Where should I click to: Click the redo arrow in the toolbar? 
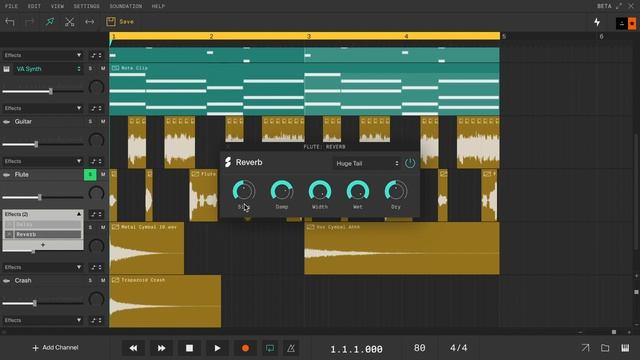[29, 22]
